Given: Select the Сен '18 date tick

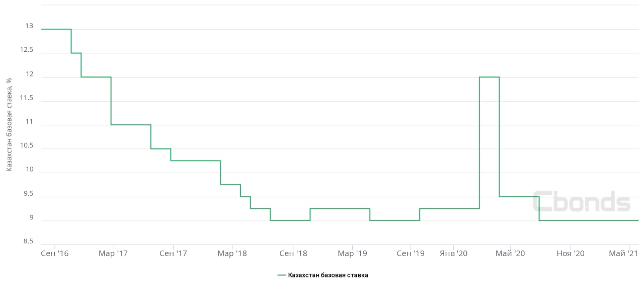Looking at the screenshot, I should [292, 254].
